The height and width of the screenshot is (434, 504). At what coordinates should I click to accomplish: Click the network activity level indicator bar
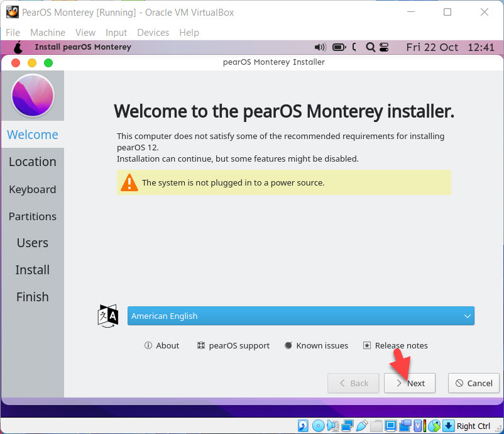[x=425, y=426]
